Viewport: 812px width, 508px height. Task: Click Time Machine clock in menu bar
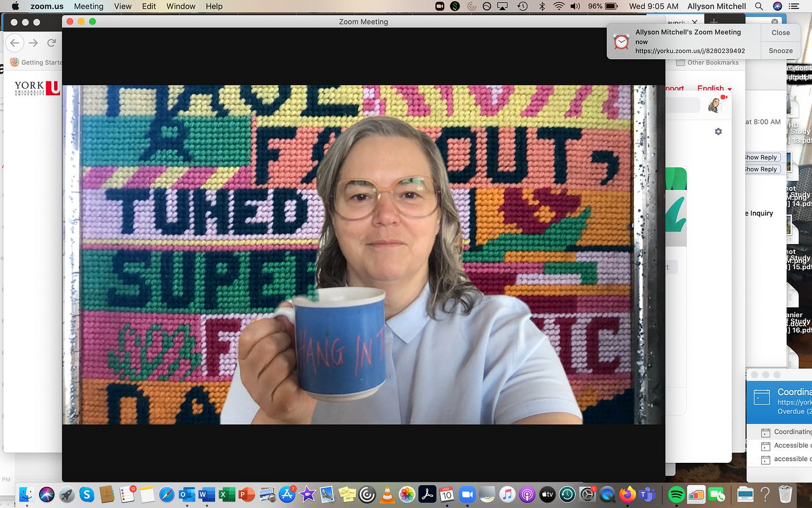523,6
